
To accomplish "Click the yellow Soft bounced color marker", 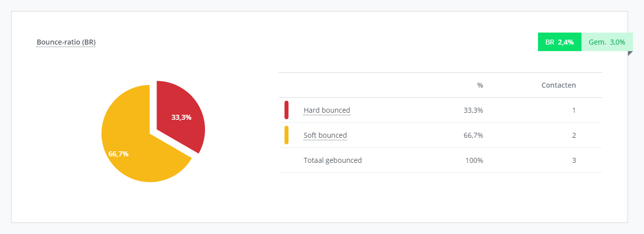I will tap(286, 135).
